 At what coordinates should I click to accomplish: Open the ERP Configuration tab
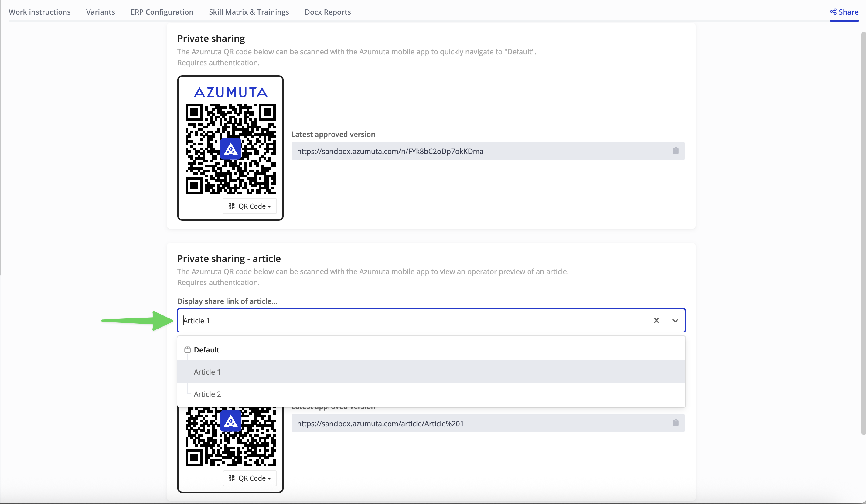pyautogui.click(x=162, y=12)
